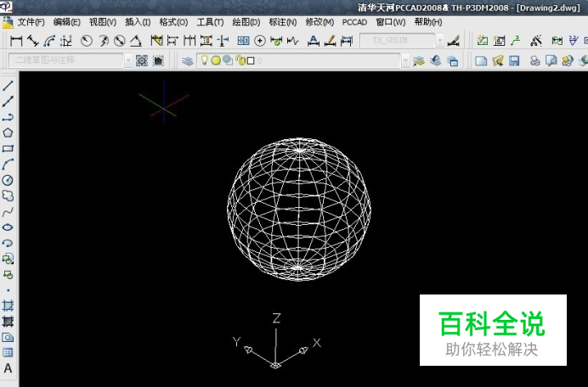
Task: Click the Dimension edit pencil icon
Action: tap(330, 41)
